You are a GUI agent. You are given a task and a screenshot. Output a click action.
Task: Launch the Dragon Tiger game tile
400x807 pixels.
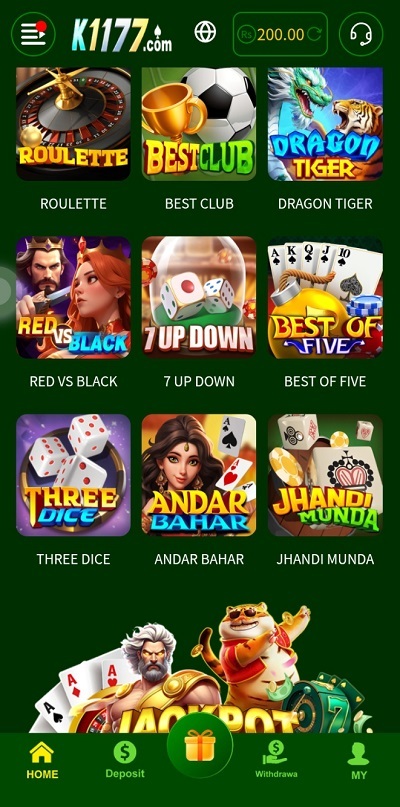[x=325, y=124]
